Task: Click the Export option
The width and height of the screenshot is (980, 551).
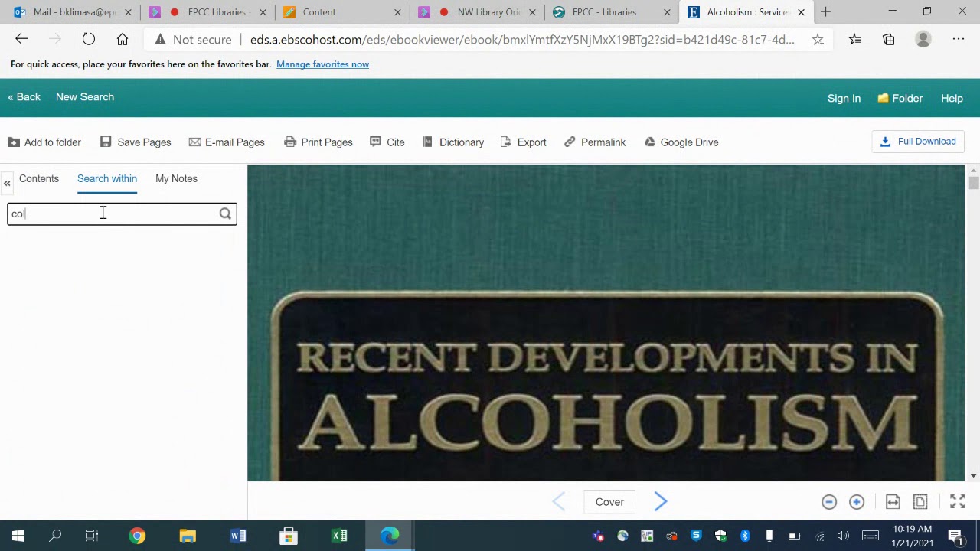Action: (524, 142)
